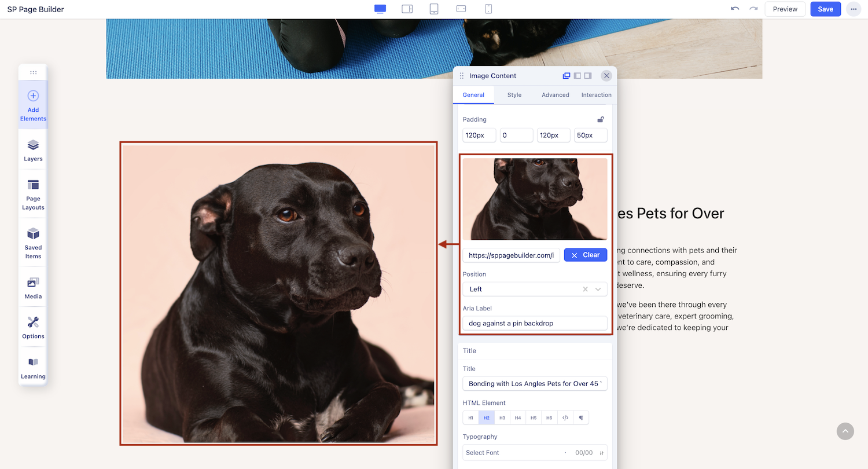Viewport: 868px width, 469px height.
Task: Click the Aria Label input field
Action: [535, 323]
